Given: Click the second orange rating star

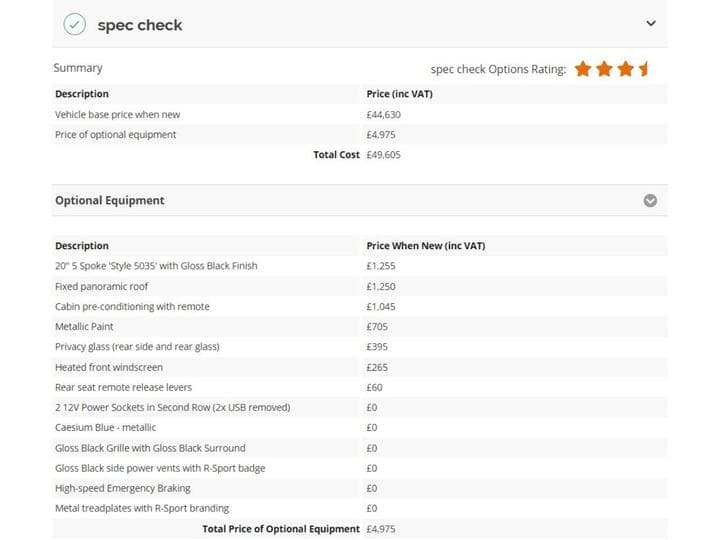Looking at the screenshot, I should [604, 69].
